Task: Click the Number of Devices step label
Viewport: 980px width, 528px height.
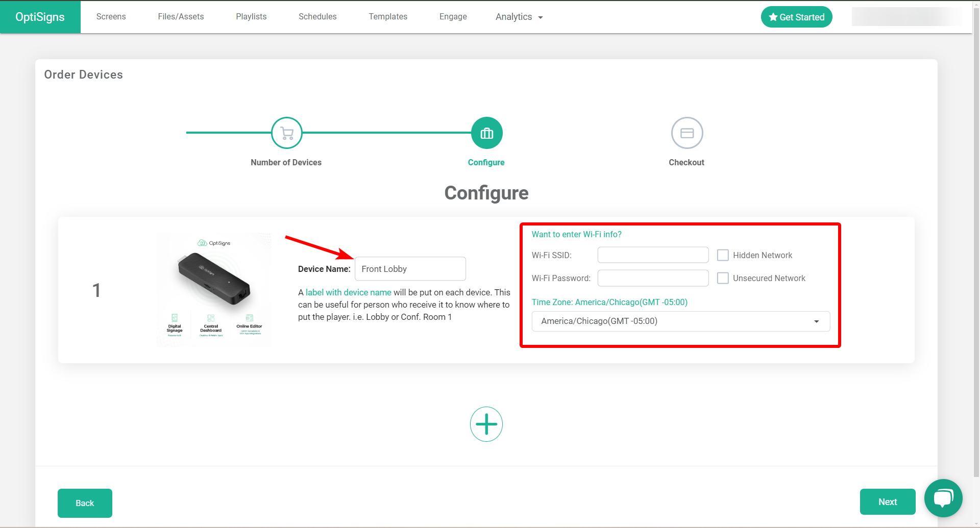Action: [286, 162]
